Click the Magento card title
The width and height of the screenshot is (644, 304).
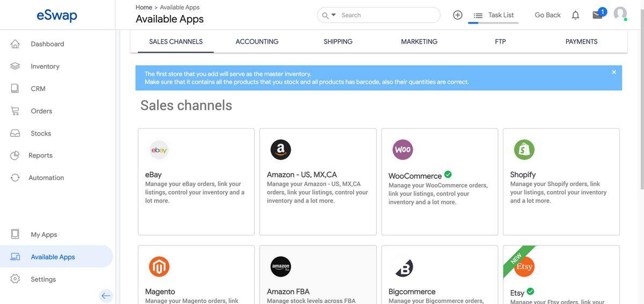(x=160, y=292)
